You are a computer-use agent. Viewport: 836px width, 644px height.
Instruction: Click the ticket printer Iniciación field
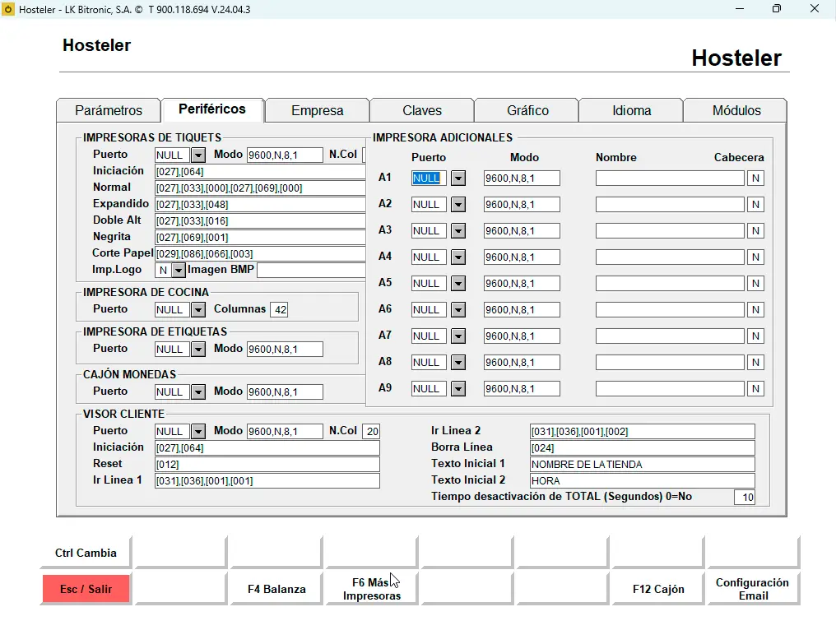[260, 172]
